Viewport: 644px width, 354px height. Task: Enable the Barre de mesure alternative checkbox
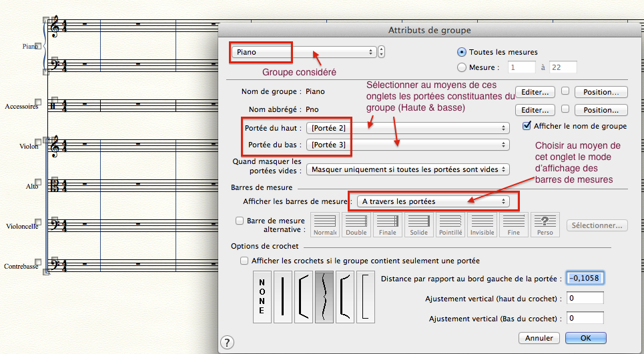240,221
